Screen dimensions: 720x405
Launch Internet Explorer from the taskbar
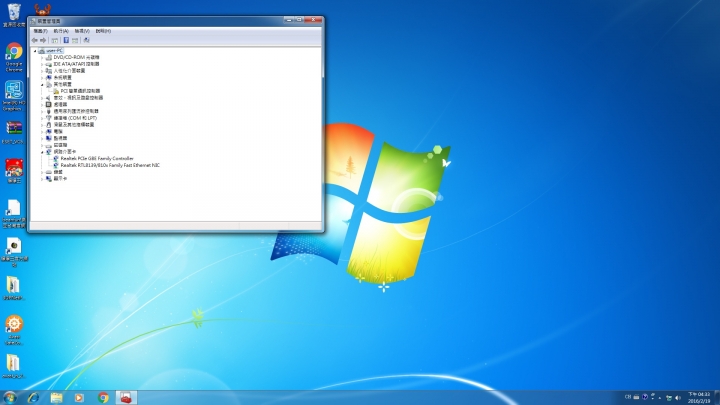[34, 397]
